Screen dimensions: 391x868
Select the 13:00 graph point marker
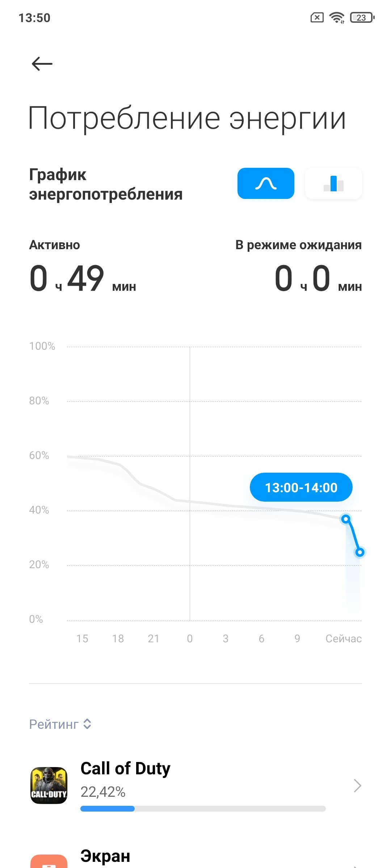346,519
